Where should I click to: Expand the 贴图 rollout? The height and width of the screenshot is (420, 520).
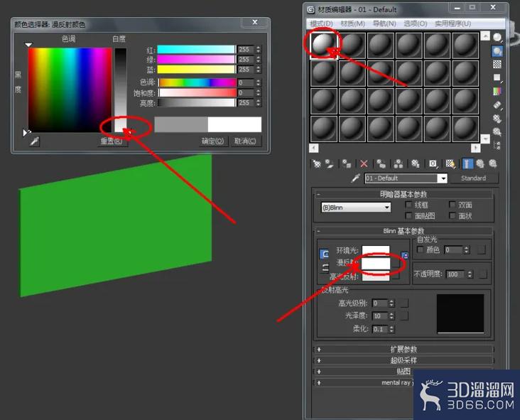click(x=403, y=371)
